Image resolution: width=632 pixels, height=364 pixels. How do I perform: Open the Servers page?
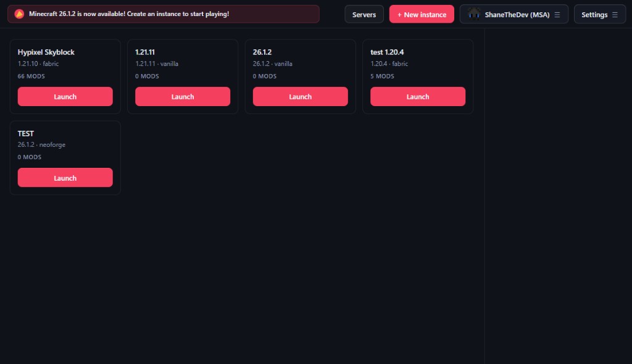(364, 14)
